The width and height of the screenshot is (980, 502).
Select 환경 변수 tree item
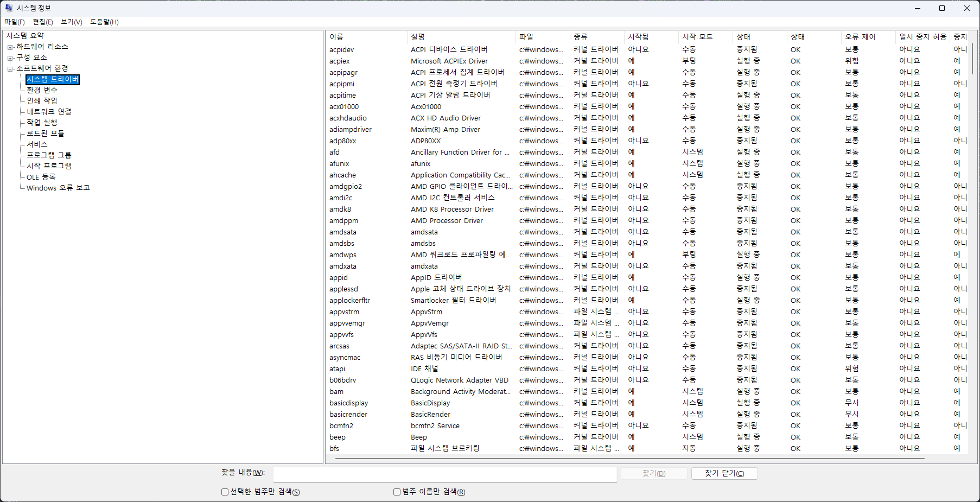[42, 90]
